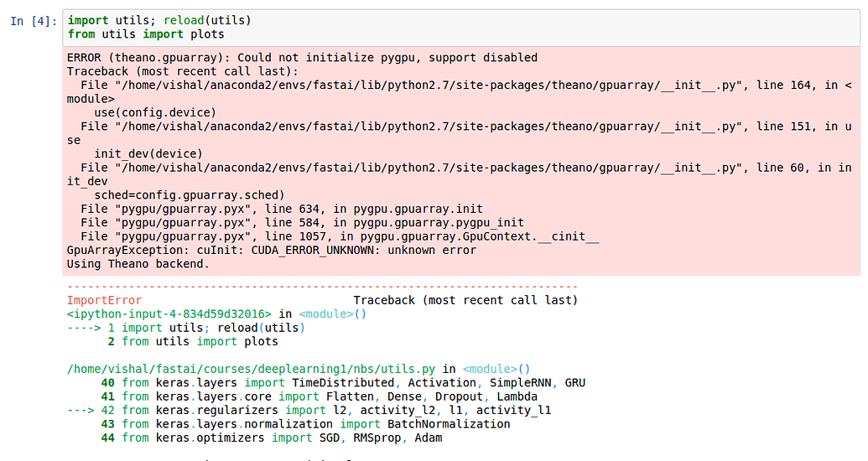
Task: Click the 'GpuArrayException: cuInit' error message
Action: 272,251
